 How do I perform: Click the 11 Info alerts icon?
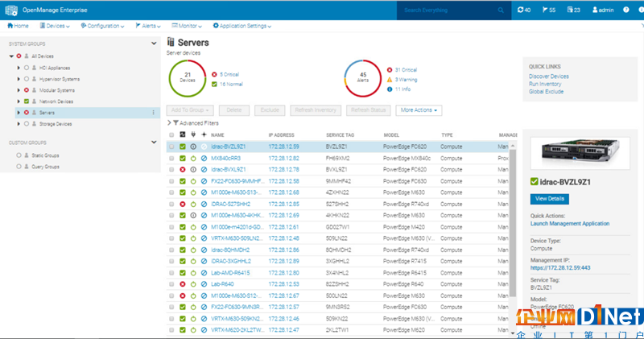pyautogui.click(x=390, y=89)
